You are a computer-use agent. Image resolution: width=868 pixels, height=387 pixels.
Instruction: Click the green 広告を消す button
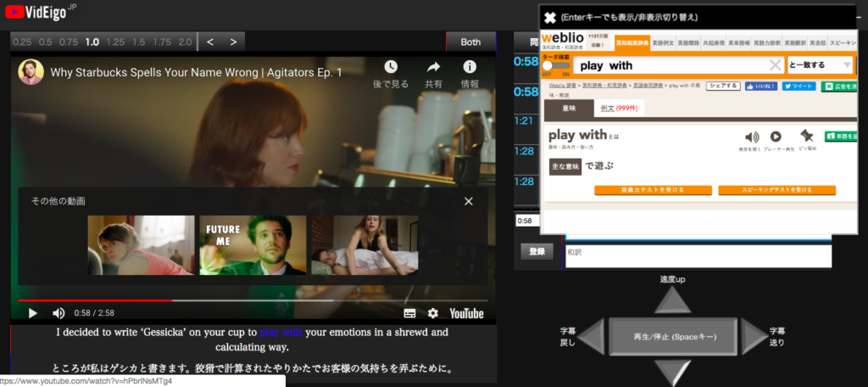(x=839, y=86)
